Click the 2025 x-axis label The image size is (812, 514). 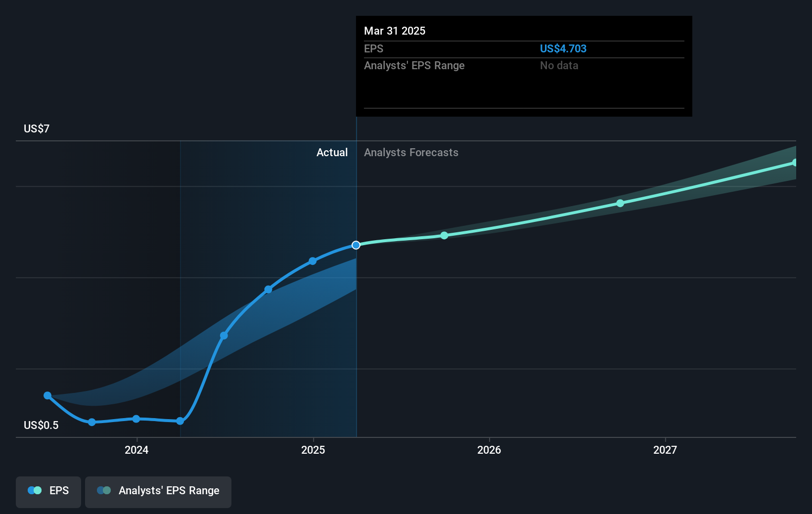coord(313,450)
